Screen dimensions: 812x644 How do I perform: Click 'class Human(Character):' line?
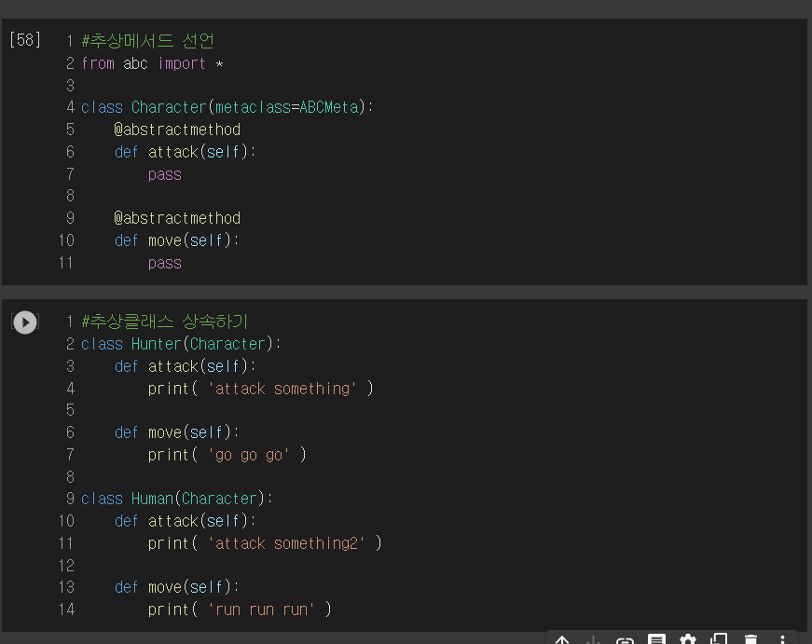pyautogui.click(x=176, y=499)
